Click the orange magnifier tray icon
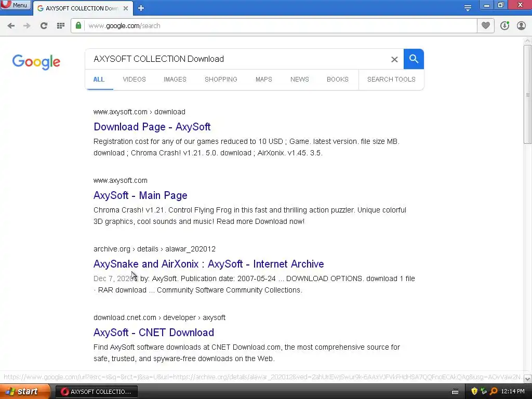This screenshot has width=532, height=399. [x=494, y=391]
